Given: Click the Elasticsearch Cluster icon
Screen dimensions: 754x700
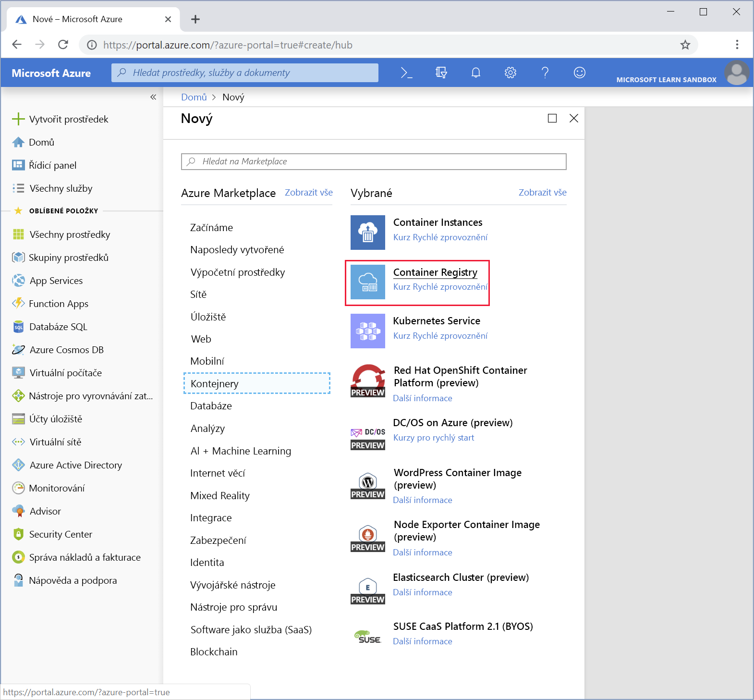Looking at the screenshot, I should point(368,590).
